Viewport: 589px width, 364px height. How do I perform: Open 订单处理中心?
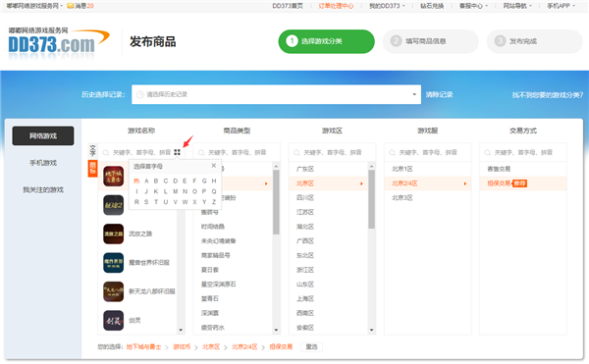click(x=336, y=6)
